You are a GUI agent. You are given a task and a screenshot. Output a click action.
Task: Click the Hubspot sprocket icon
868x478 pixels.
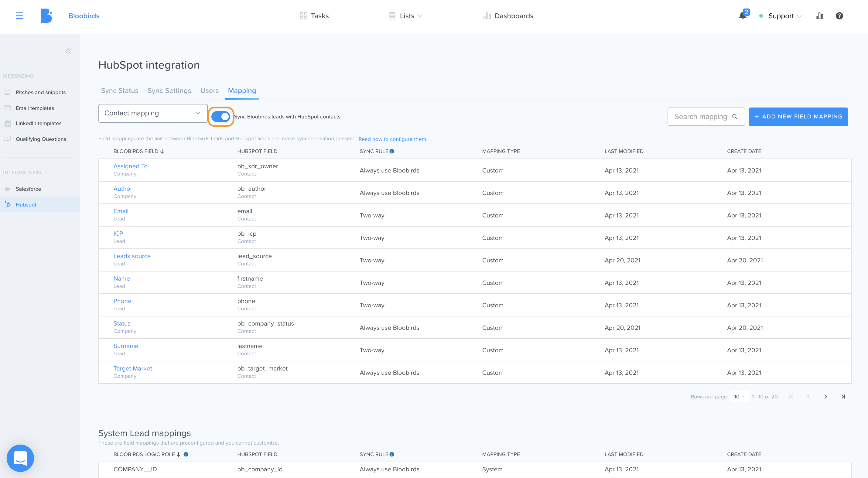[x=7, y=204]
